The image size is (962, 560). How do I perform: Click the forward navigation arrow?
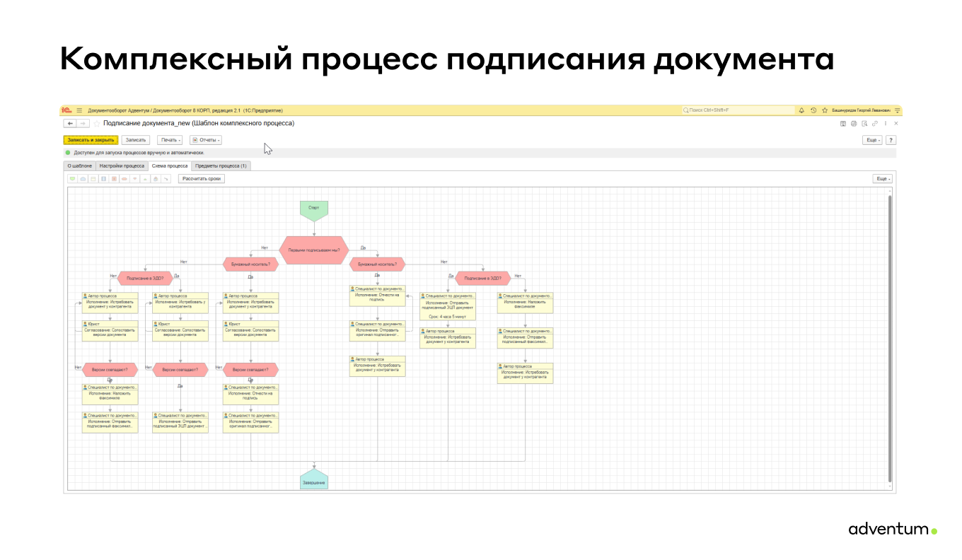(x=82, y=123)
